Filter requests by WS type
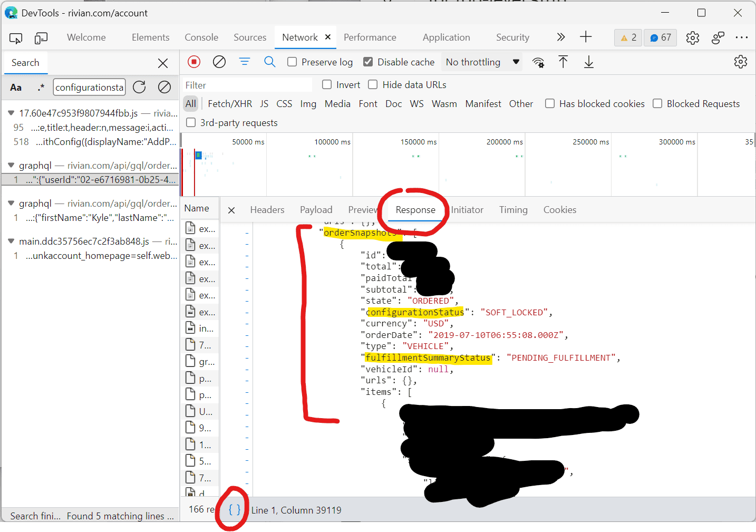756x532 pixels. click(x=416, y=104)
